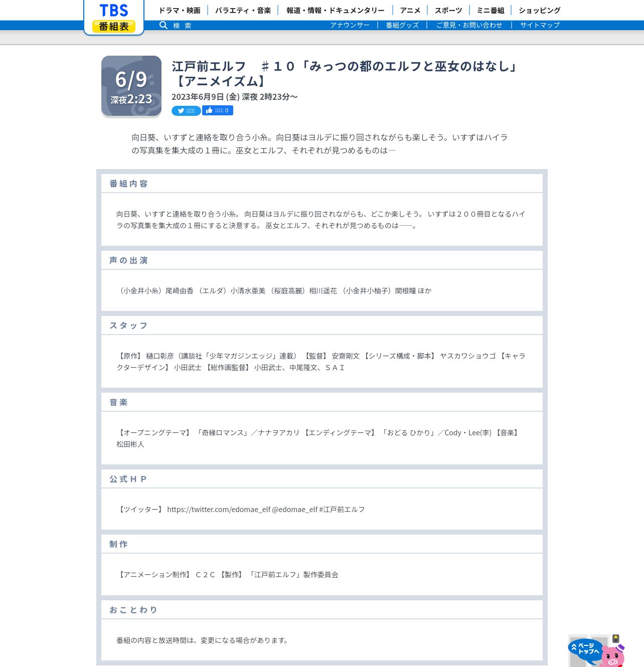The image size is (644, 667).
Task: Click the 6/9 date thumbnail
Action: coord(131,86)
